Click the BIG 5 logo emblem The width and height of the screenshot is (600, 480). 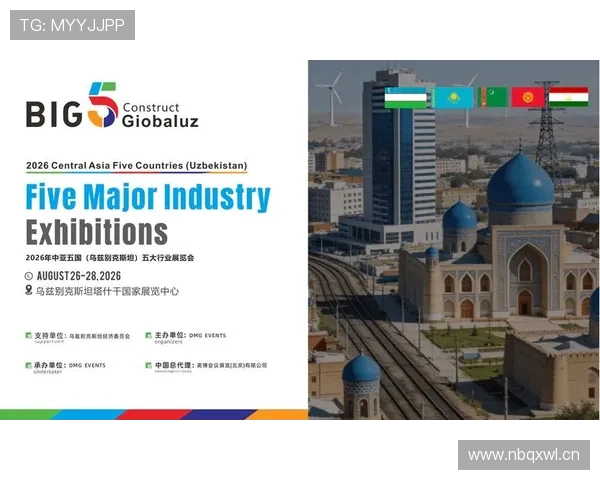pyautogui.click(x=102, y=111)
